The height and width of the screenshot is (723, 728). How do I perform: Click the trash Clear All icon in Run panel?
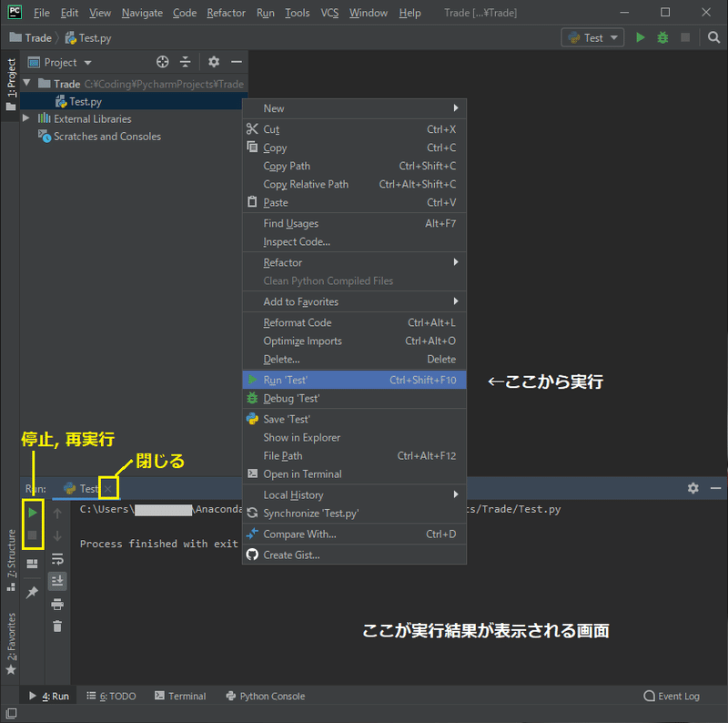point(57,626)
